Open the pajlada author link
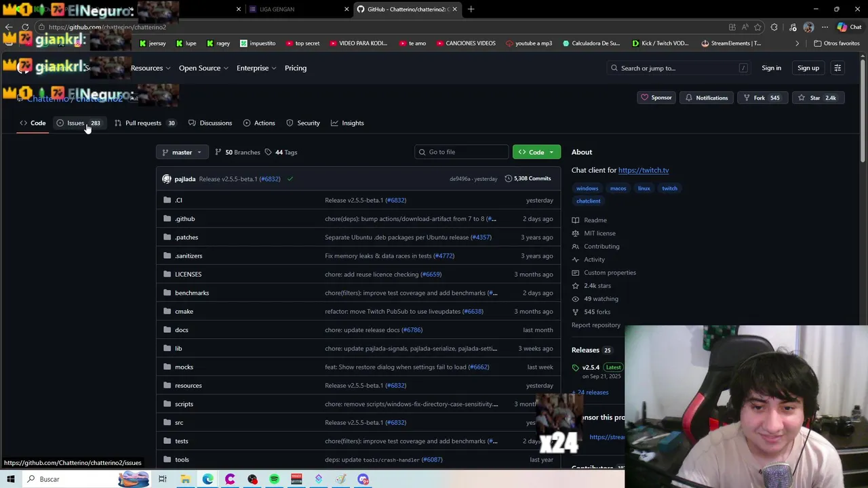This screenshot has width=868, height=488. (184, 179)
